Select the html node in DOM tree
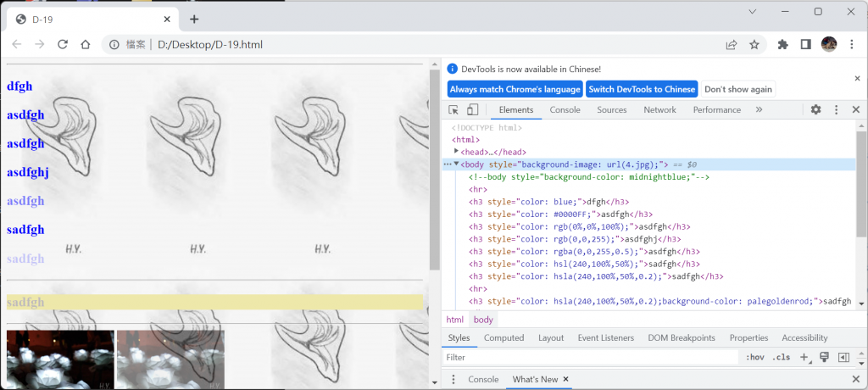Screen dimensions: 868x390 465,140
